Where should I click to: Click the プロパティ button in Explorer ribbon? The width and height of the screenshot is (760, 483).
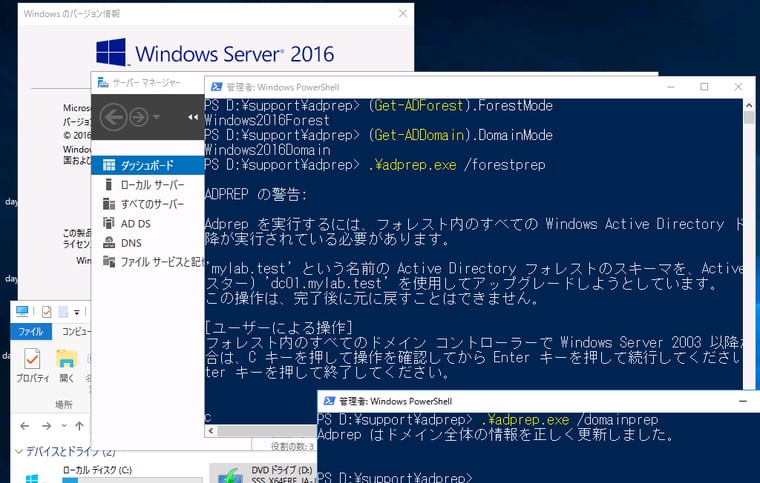(x=32, y=365)
